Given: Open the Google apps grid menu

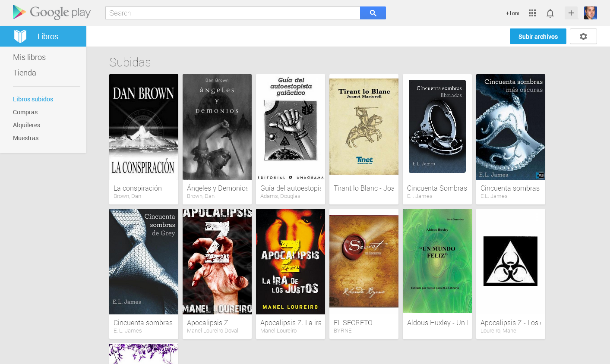Looking at the screenshot, I should point(532,13).
